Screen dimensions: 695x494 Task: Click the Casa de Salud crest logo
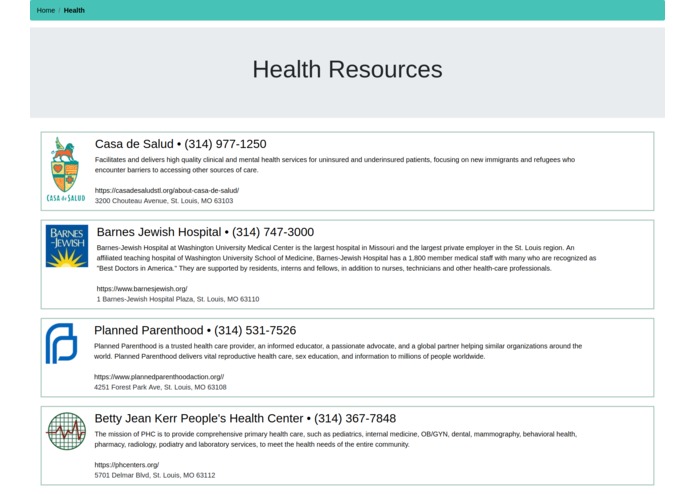tap(66, 170)
